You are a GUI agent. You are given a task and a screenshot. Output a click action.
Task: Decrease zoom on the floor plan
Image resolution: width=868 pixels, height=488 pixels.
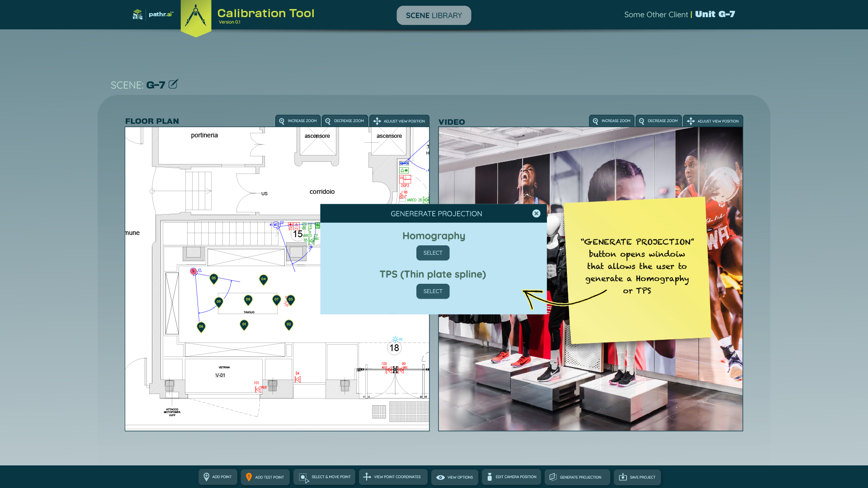tap(344, 121)
